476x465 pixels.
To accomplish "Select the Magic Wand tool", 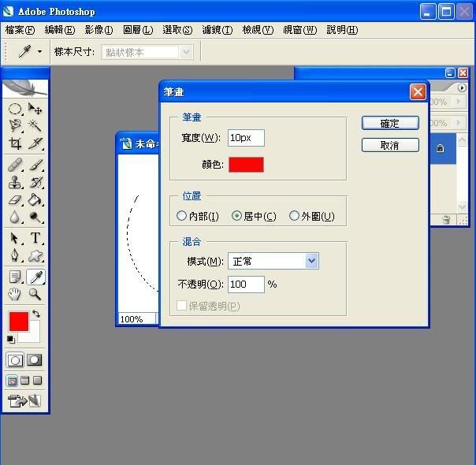I will [x=35, y=125].
